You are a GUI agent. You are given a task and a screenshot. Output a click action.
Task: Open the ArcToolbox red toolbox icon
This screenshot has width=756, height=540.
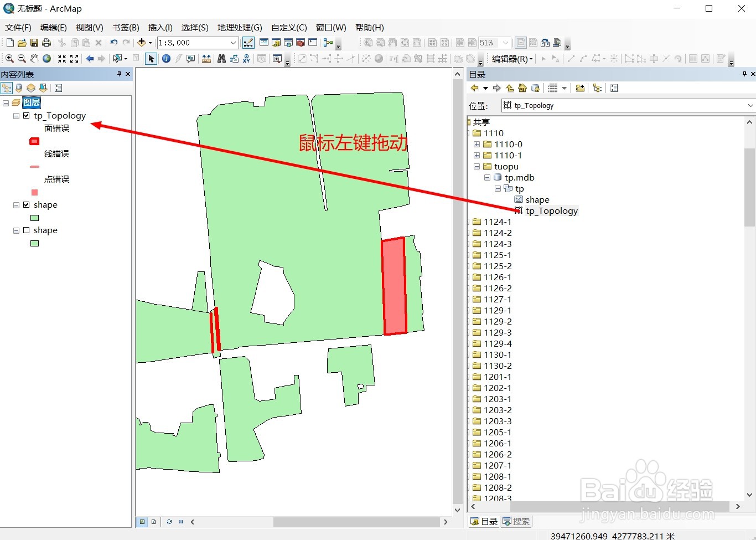301,43
